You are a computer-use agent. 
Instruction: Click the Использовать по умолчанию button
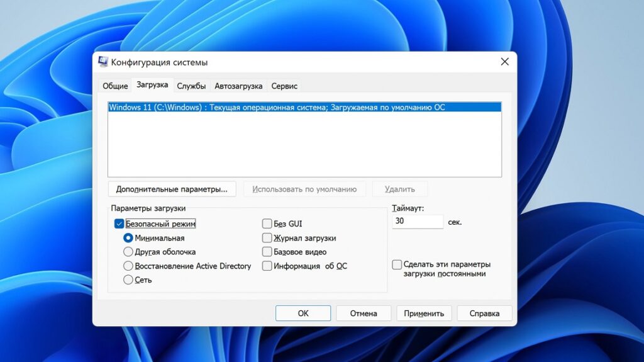click(304, 189)
